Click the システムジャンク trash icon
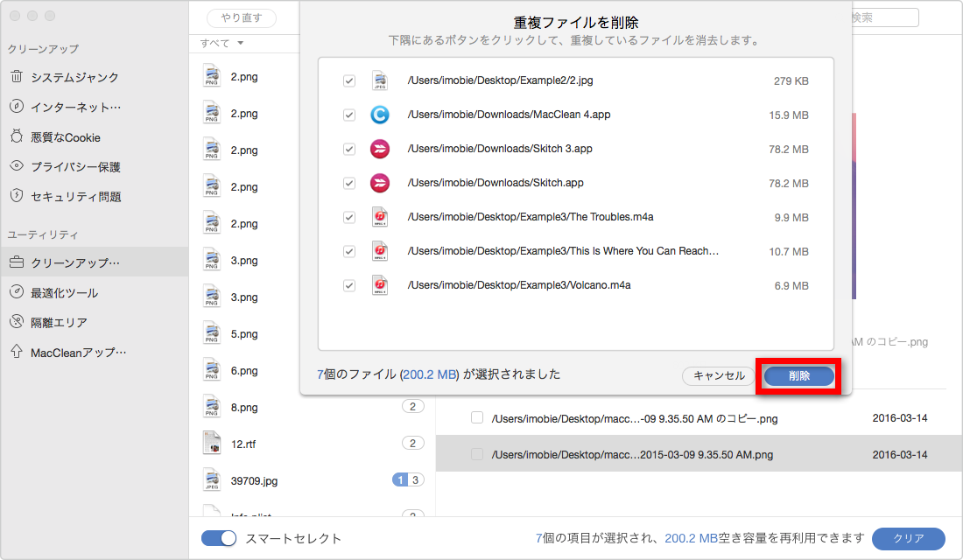The height and width of the screenshot is (560, 963). coord(17,77)
